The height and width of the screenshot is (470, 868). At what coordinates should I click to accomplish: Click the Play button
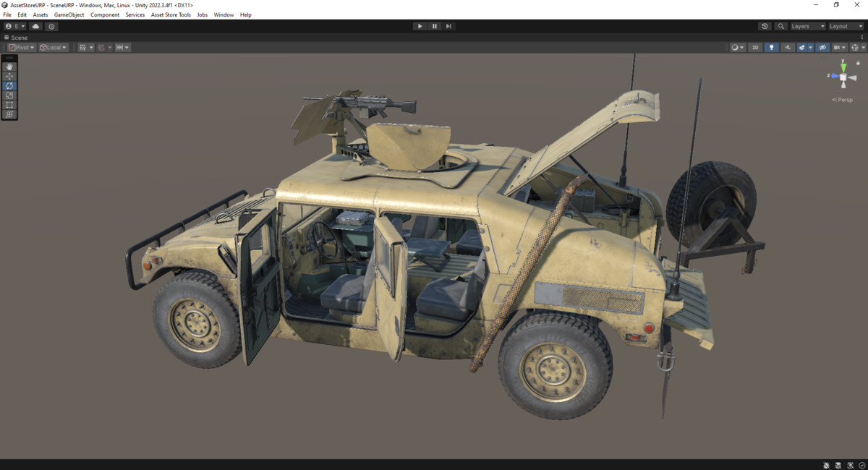tap(420, 26)
